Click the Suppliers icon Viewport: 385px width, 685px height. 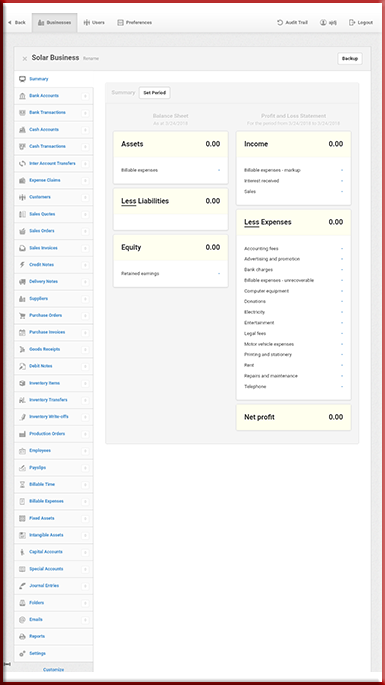(22, 299)
